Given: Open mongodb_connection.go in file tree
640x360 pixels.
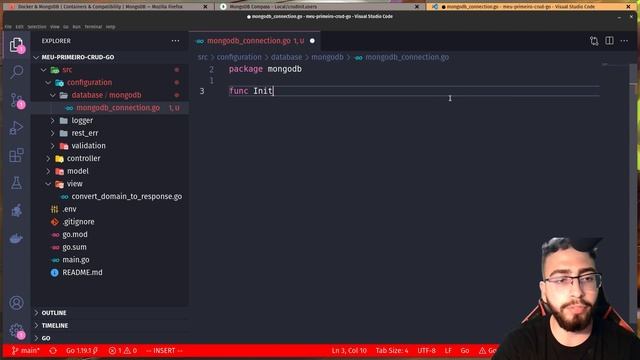Looking at the screenshot, I should [118, 108].
